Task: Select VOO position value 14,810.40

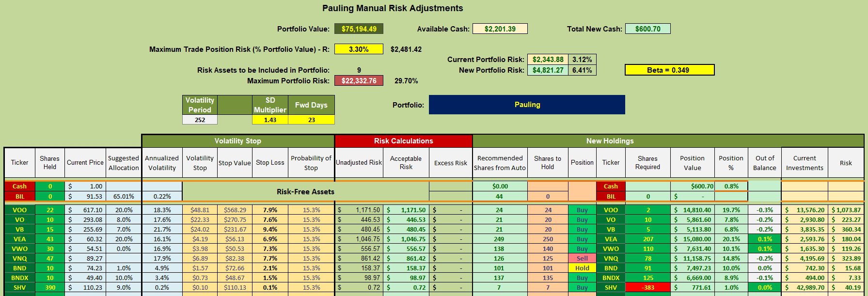Action: click(692, 210)
